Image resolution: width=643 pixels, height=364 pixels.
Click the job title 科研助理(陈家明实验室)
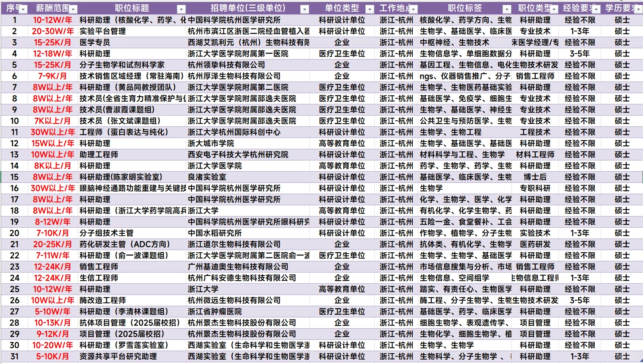coord(121,177)
